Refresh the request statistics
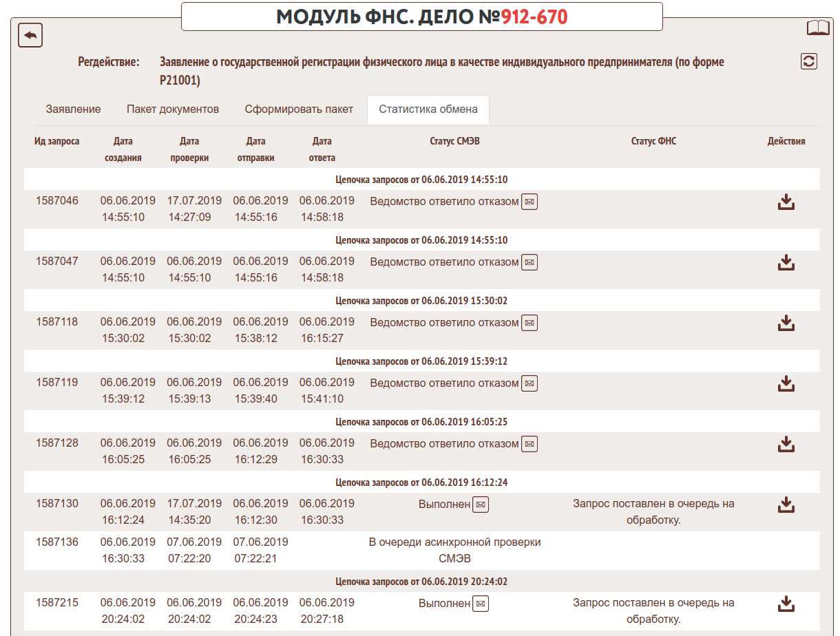This screenshot has height=636, width=840. click(809, 61)
